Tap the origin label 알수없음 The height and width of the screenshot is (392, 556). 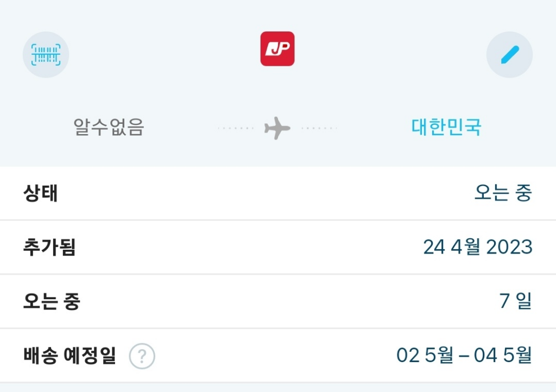(109, 128)
